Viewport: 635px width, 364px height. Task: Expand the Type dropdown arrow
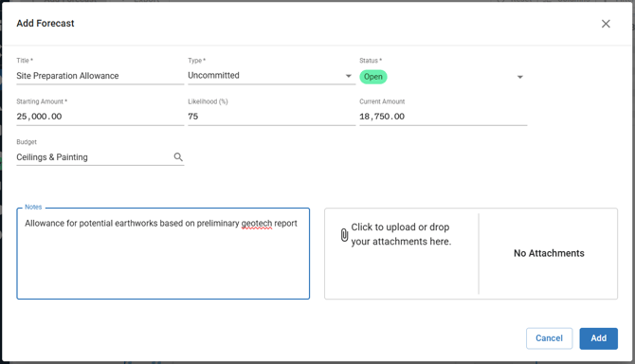pos(348,76)
